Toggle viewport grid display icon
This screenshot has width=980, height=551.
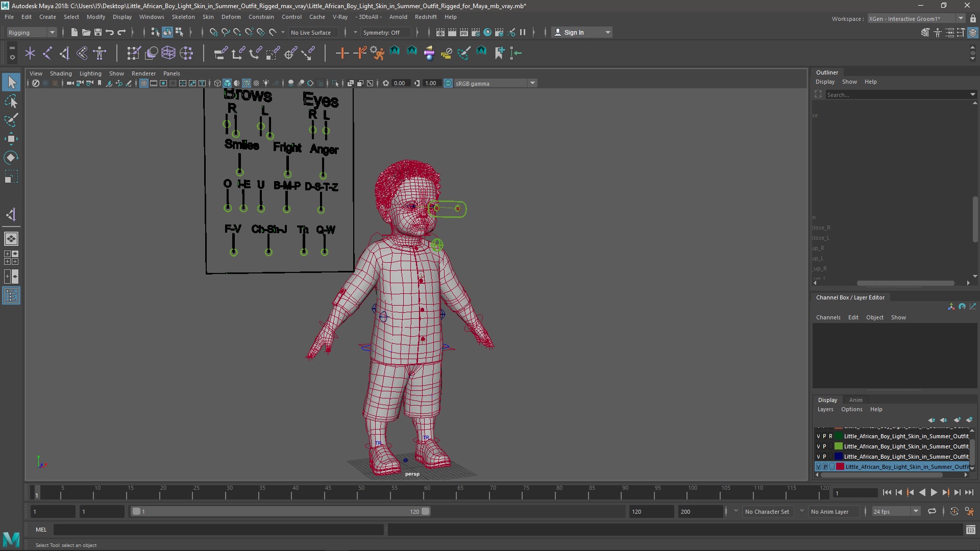144,83
